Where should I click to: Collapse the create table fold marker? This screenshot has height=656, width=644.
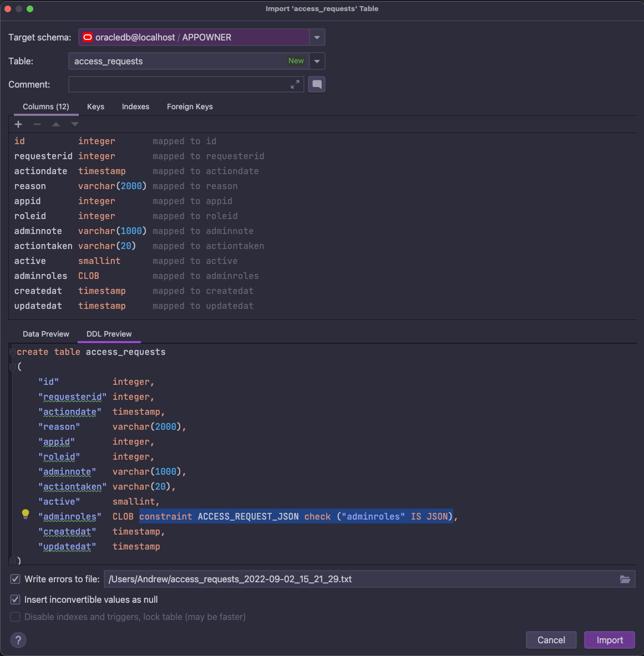click(13, 352)
